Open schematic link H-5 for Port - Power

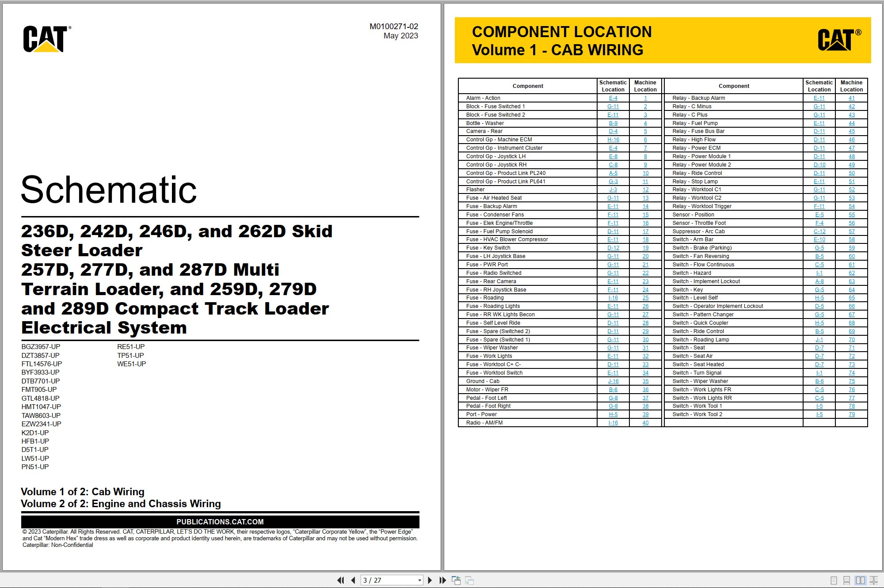pyautogui.click(x=613, y=414)
